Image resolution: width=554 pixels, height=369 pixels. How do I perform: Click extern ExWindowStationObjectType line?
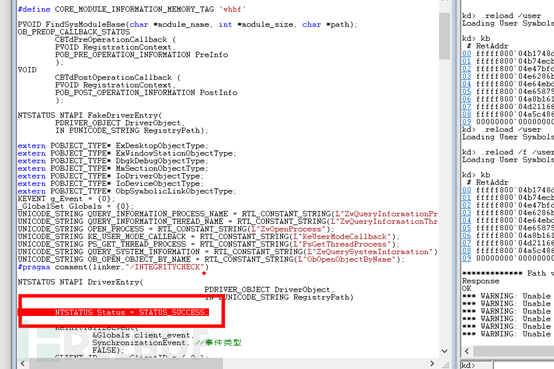[x=127, y=153]
